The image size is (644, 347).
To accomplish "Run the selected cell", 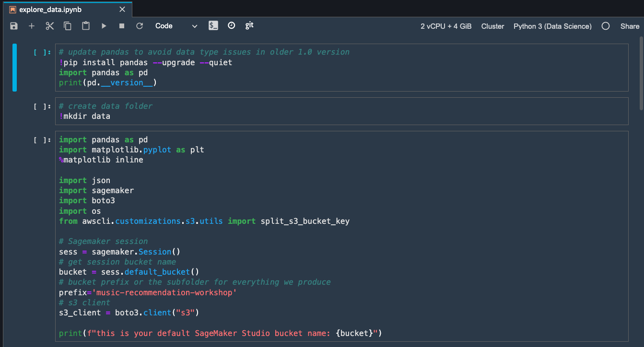I will coord(104,26).
